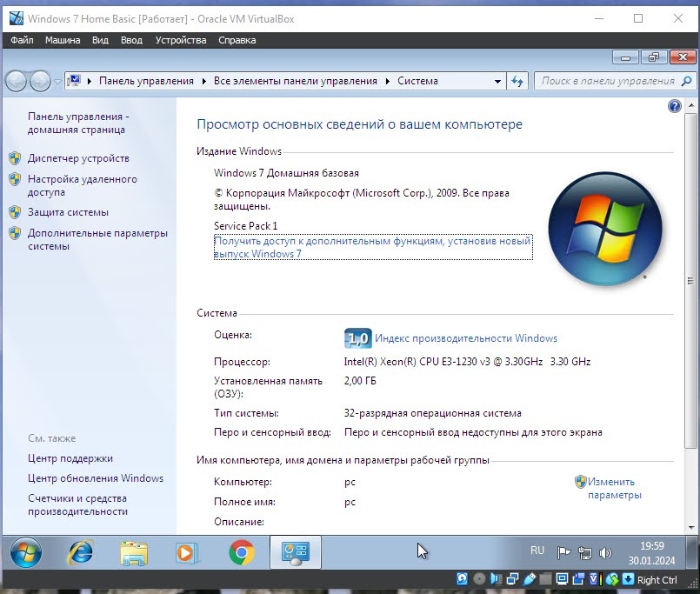
Task: Open Защита системы link
Action: click(68, 212)
